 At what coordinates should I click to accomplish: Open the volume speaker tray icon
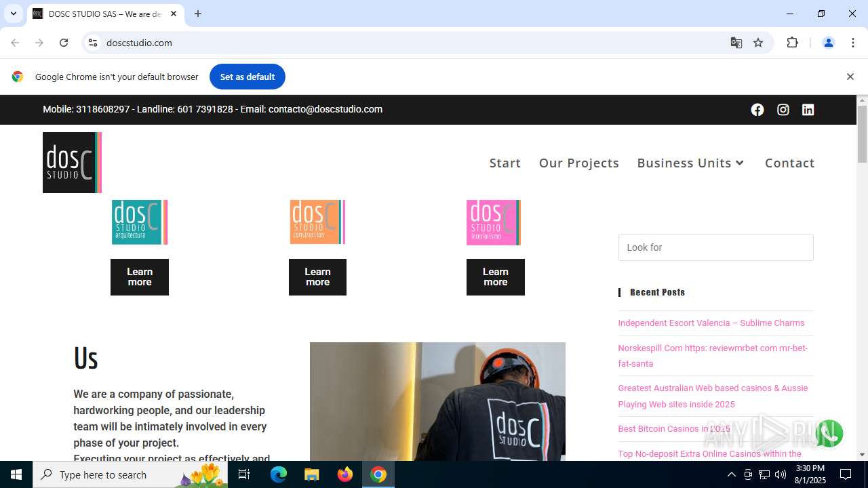click(x=781, y=474)
